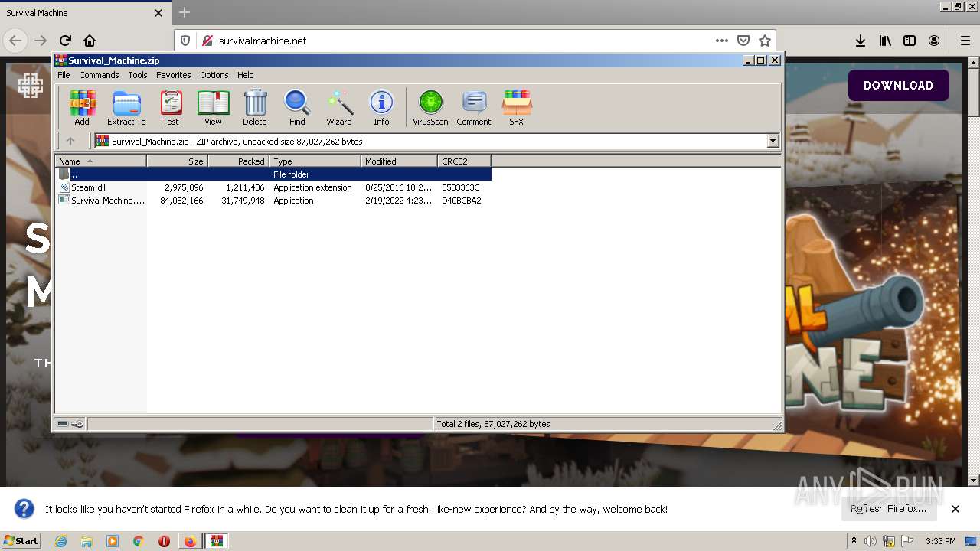Click the Firefox forward arrow

click(41, 41)
